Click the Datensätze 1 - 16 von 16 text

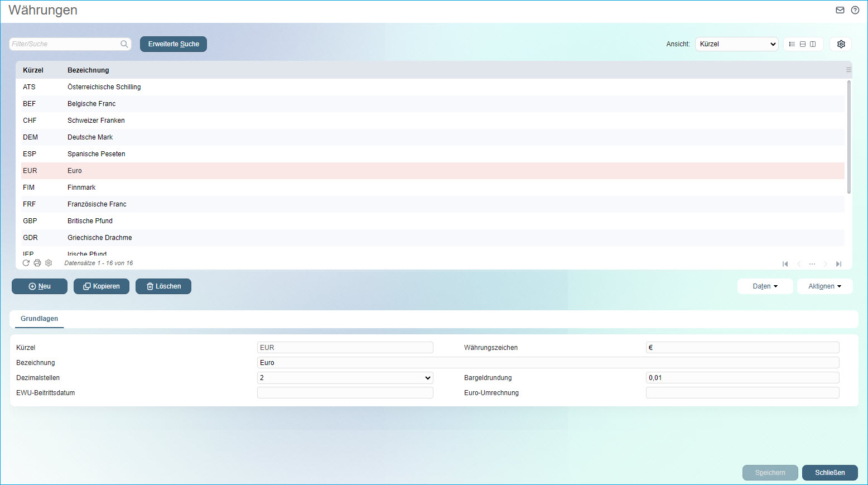point(99,263)
